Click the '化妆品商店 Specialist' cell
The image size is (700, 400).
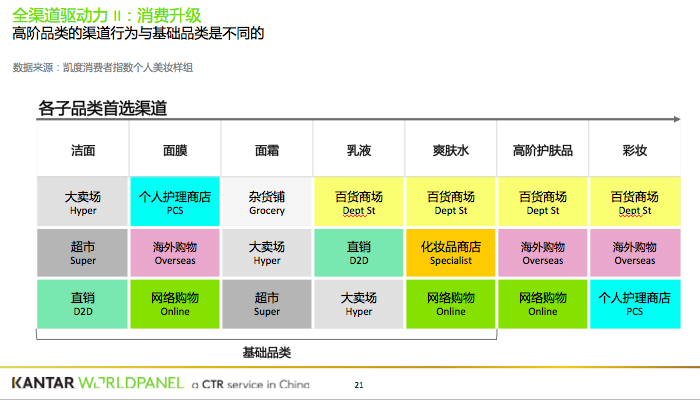(x=451, y=253)
